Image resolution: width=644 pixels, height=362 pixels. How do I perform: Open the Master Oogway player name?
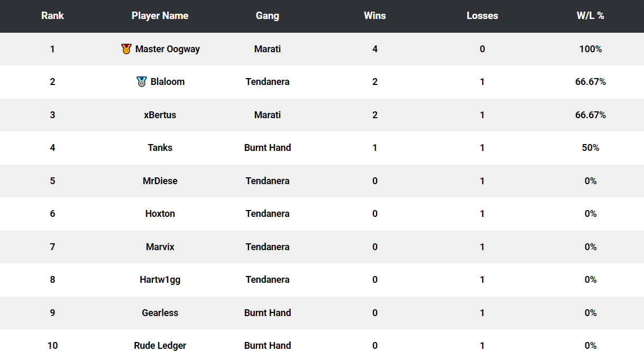168,49
